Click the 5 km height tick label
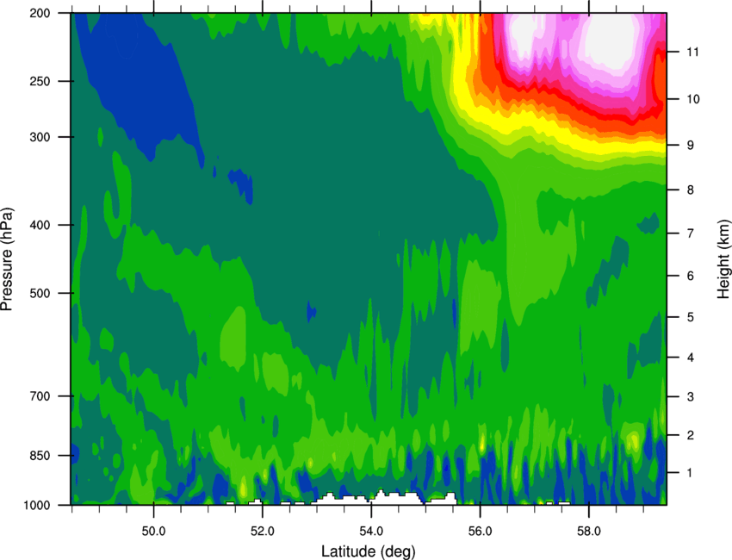 tap(690, 317)
